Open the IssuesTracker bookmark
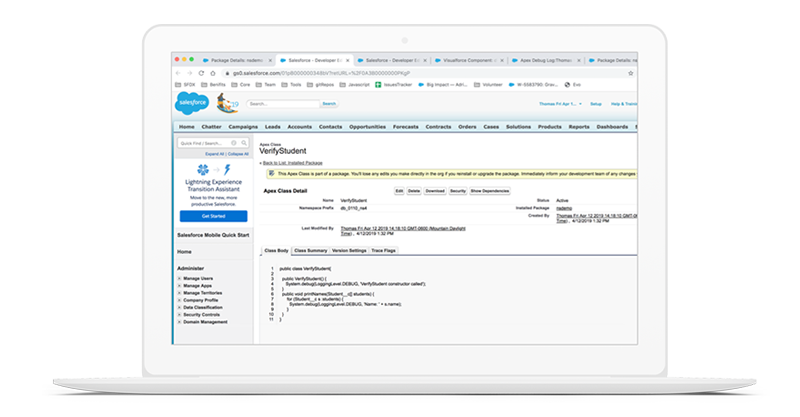This screenshot has height=417, width=800. point(393,85)
